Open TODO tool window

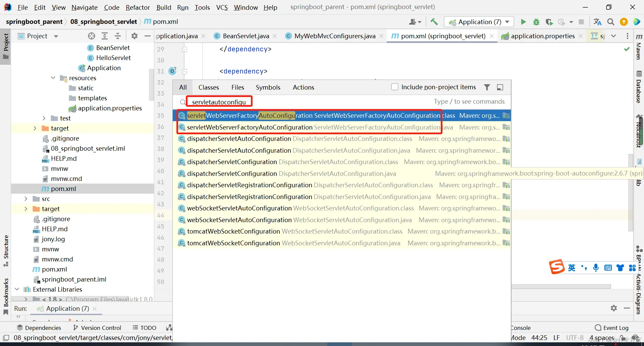click(145, 328)
